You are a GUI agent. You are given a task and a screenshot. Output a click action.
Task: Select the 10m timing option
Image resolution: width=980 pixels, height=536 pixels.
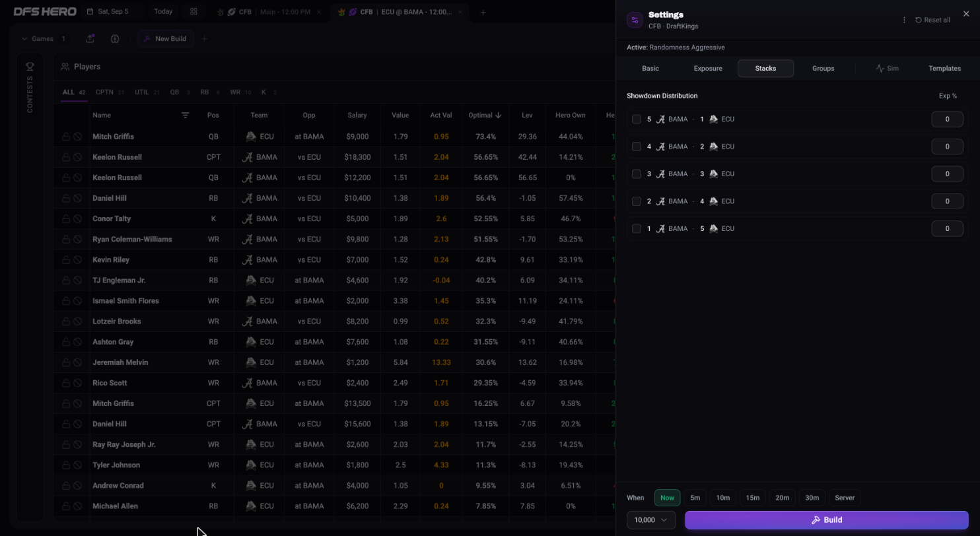pos(723,498)
